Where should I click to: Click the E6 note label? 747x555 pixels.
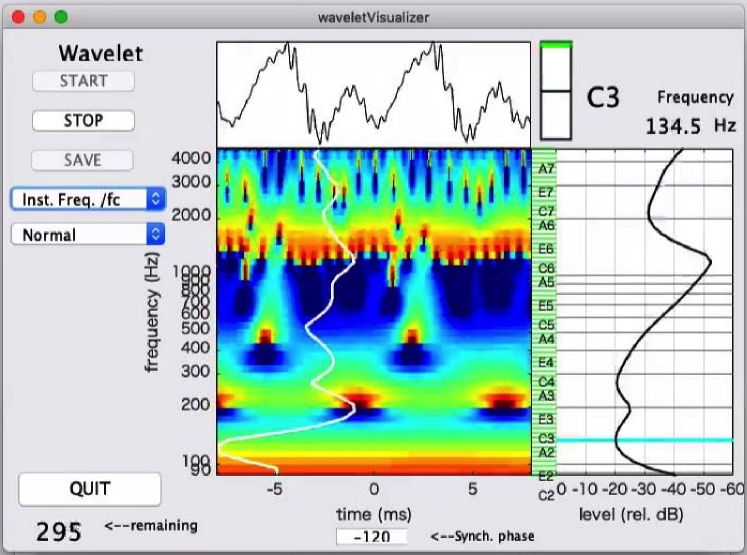pyautogui.click(x=546, y=249)
